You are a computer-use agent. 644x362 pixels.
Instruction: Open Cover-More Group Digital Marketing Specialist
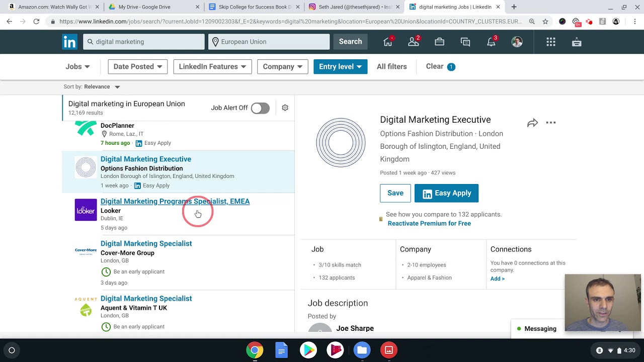[146, 243]
